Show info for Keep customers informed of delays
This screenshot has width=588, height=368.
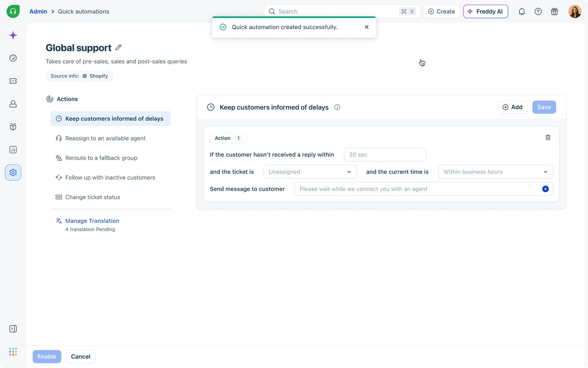point(337,107)
